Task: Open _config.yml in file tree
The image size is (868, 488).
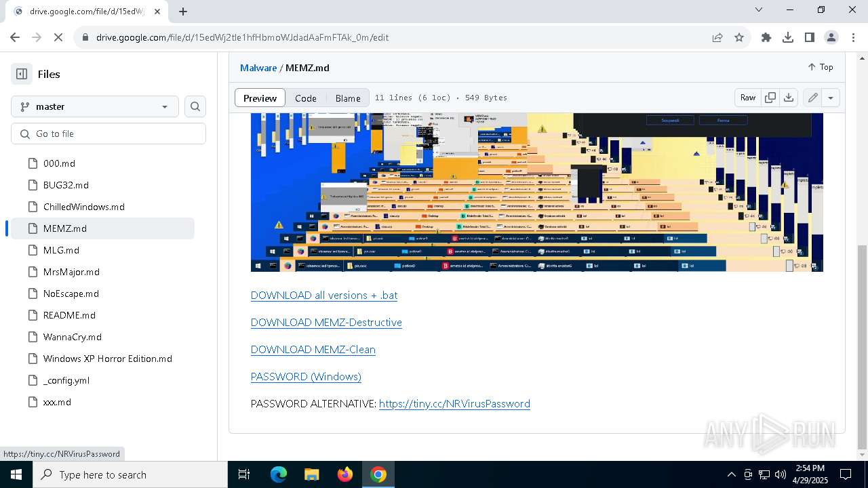Action: click(x=66, y=380)
